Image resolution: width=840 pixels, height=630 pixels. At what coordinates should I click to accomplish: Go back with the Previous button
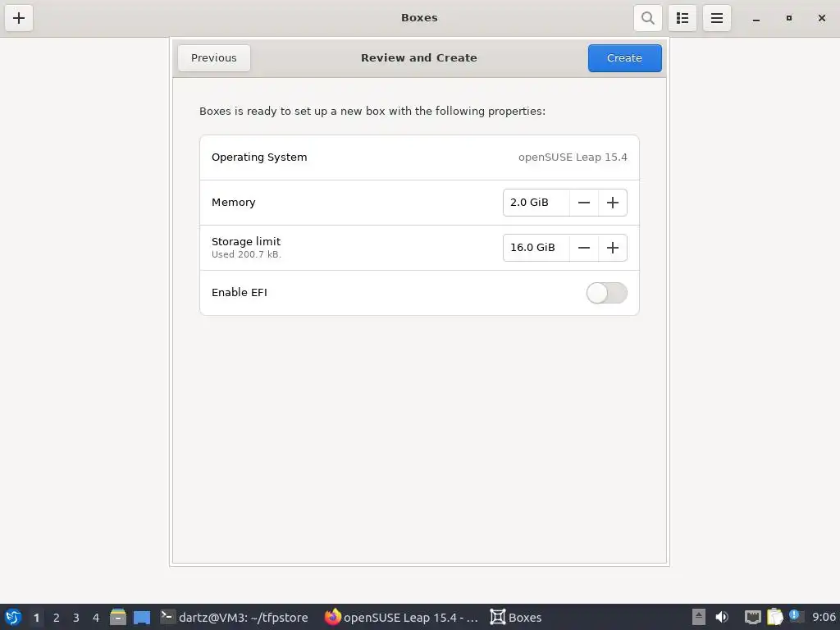point(214,58)
